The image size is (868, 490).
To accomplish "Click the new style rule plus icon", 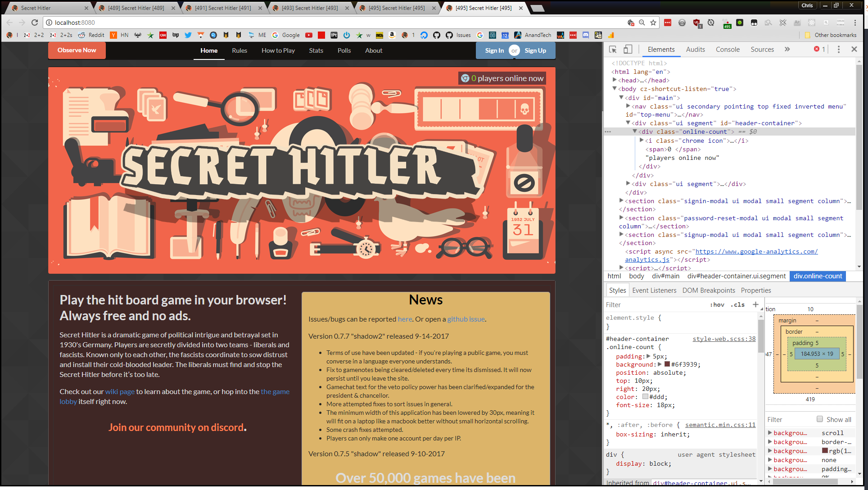I will [x=755, y=304].
